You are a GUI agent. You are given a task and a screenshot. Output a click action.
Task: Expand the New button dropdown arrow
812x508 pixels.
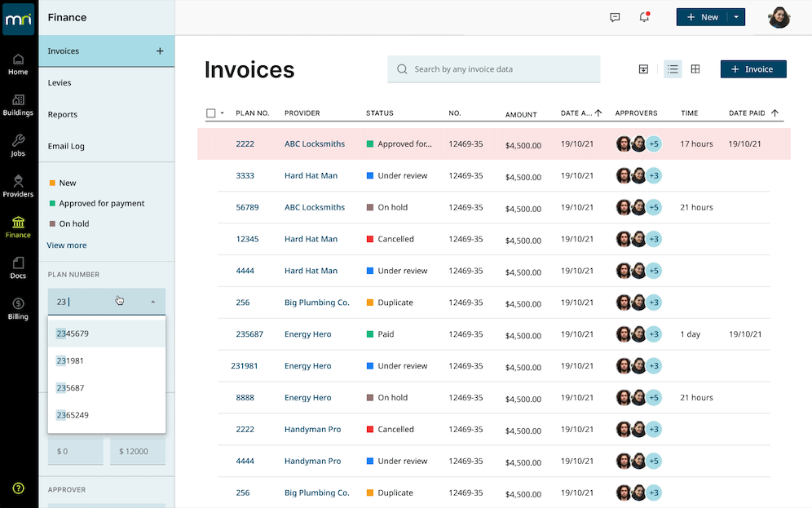pos(736,17)
